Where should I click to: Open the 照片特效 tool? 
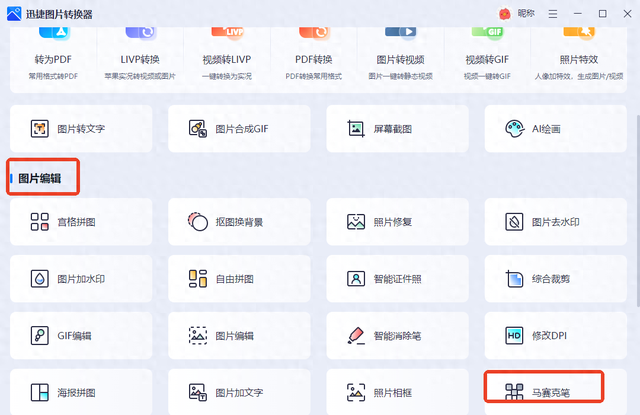coord(579,60)
